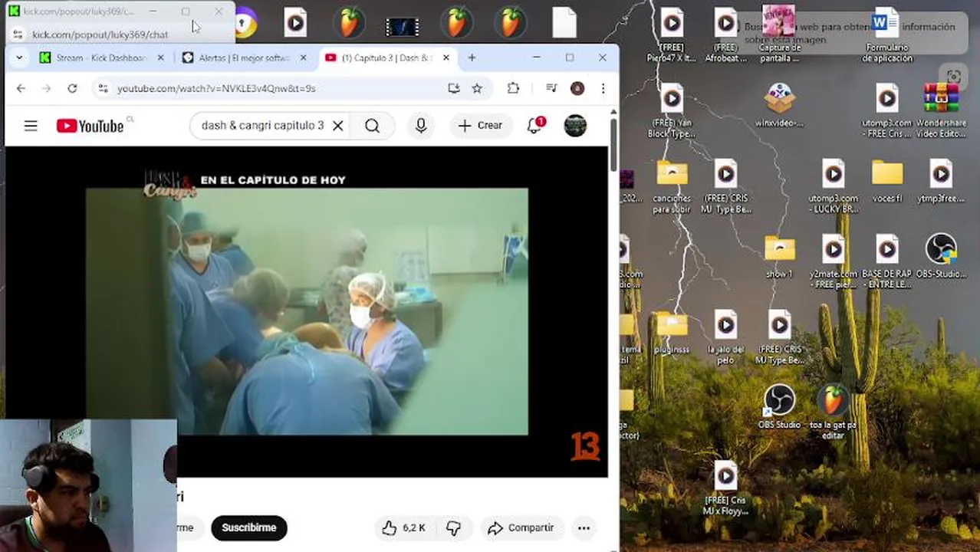Image resolution: width=980 pixels, height=552 pixels.
Task: Select 'y2mate.com - FREE pier' file
Action: (833, 261)
